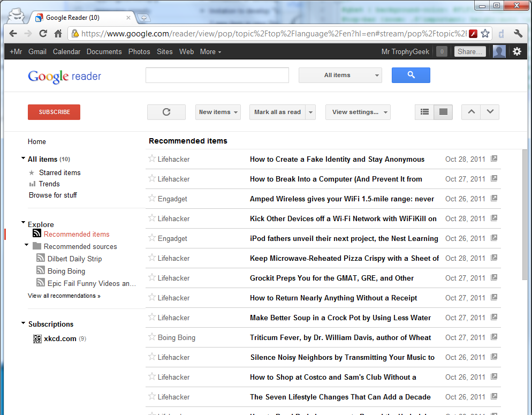Open the 'View settings...' dropdown

pyautogui.click(x=358, y=112)
